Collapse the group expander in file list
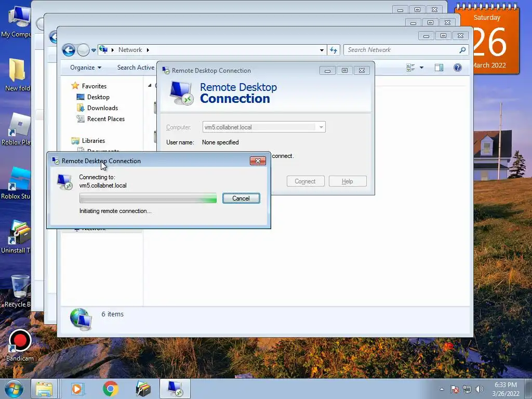 point(150,86)
